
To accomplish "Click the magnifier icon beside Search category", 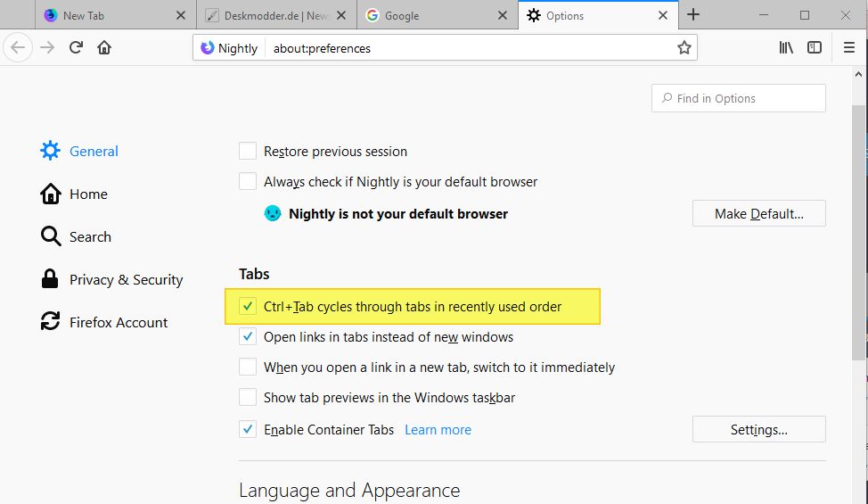I will [x=51, y=236].
